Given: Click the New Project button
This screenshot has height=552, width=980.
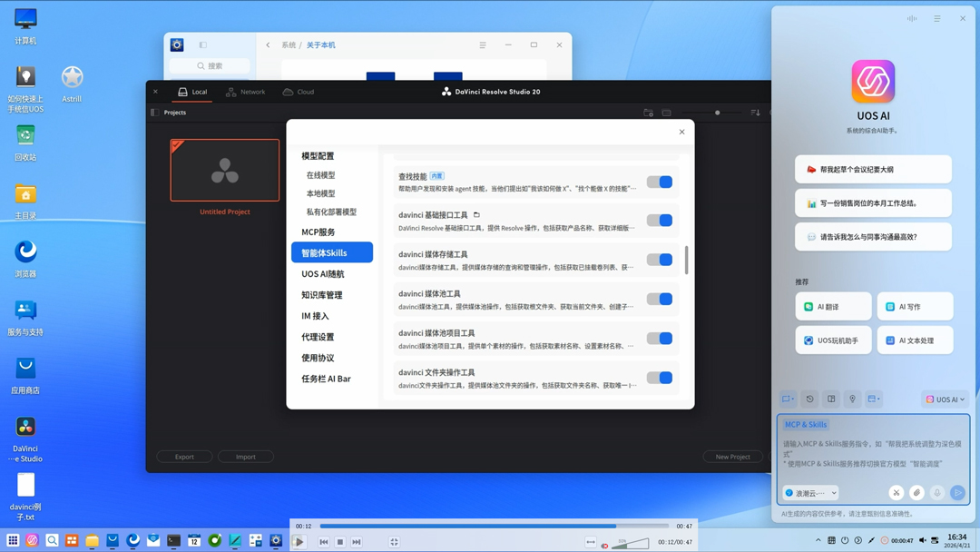Looking at the screenshot, I should pos(732,457).
